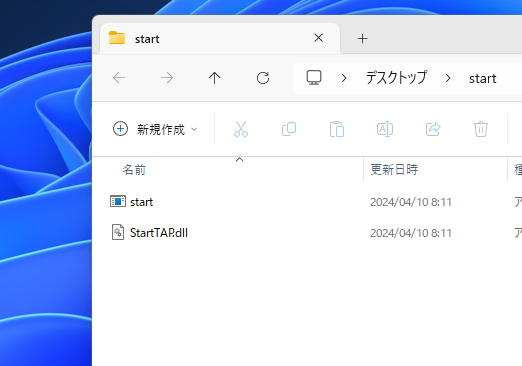Expand chevron after the PC icon
This screenshot has width=522, height=366.
[344, 78]
